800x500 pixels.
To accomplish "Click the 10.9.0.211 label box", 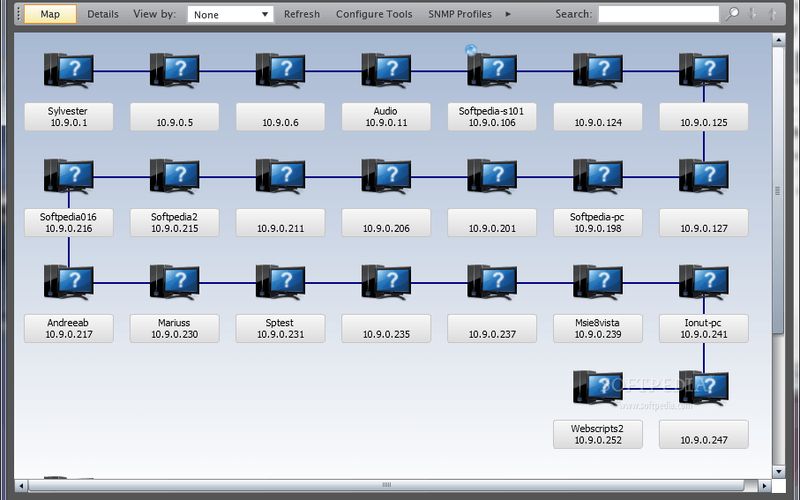I will (281, 222).
